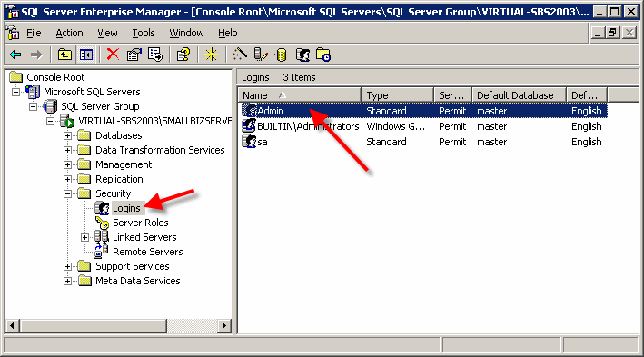Click the tree pane horizontal scrollbar thumb

click(93, 326)
